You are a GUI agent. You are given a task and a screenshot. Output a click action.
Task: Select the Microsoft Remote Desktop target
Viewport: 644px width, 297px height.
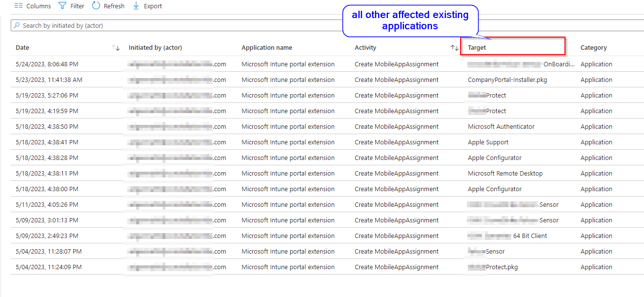505,174
